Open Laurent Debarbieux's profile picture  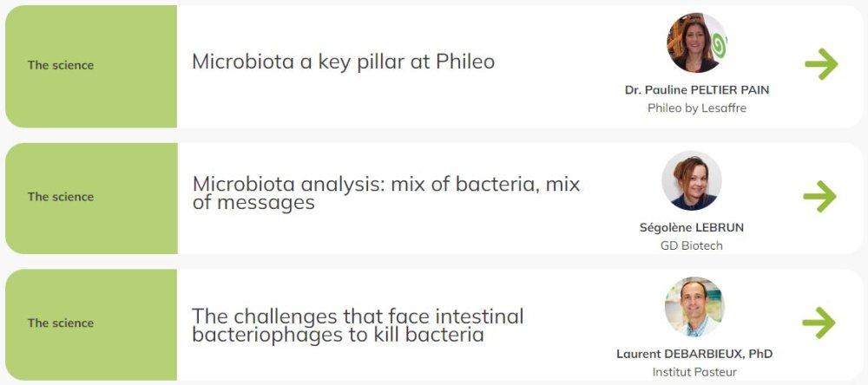694,306
